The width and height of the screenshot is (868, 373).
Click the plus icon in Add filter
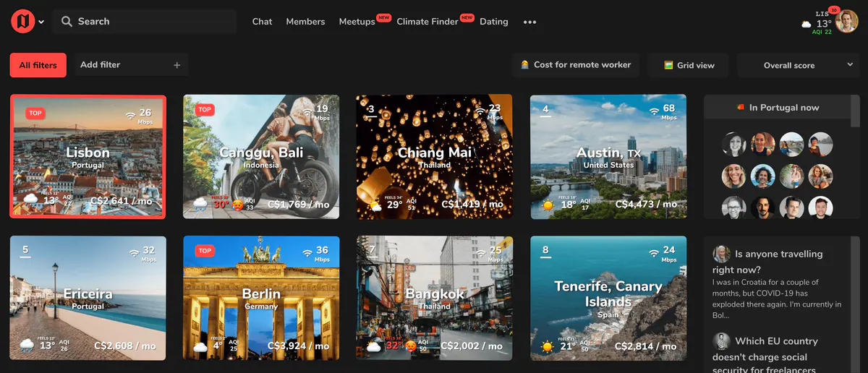(x=177, y=65)
